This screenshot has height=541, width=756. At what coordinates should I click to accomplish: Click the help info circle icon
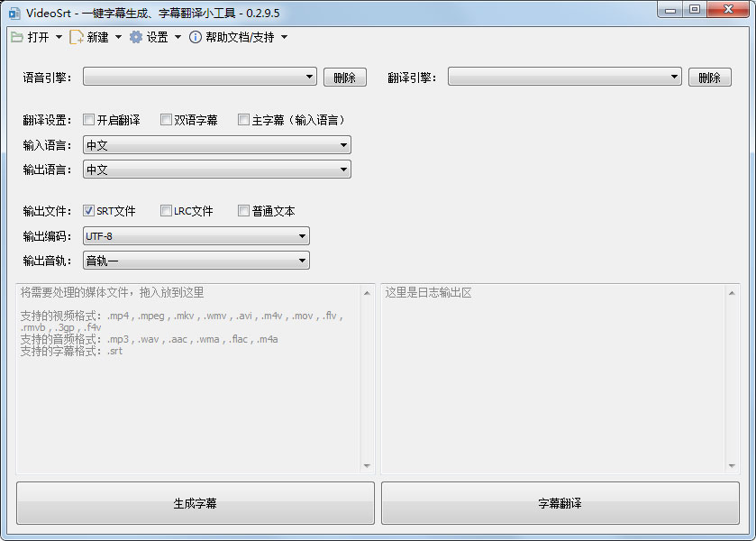(196, 37)
